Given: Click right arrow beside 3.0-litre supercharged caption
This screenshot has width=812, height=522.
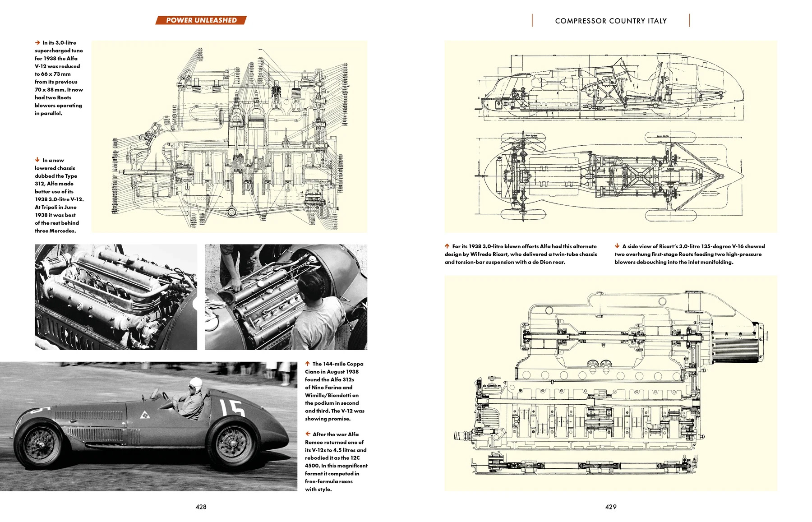Looking at the screenshot, I should click(x=37, y=42).
